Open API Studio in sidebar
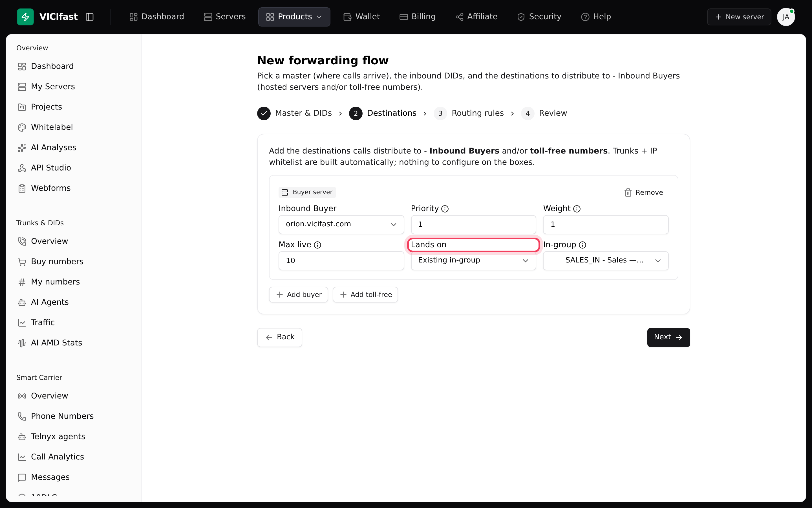This screenshot has width=812, height=508. 44,168
